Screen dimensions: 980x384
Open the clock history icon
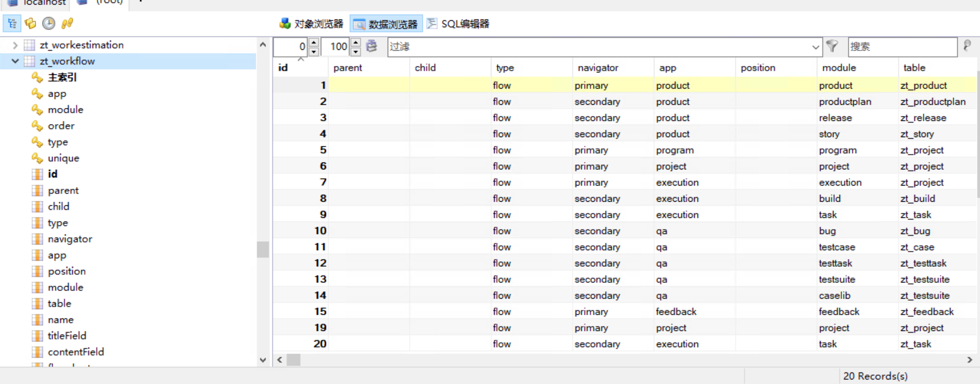click(x=48, y=24)
